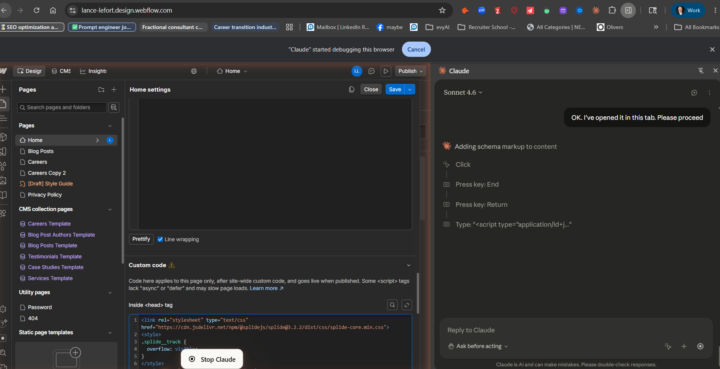Screen dimensions: 720x369
Task: Click the LL user avatar
Action: 357,71
